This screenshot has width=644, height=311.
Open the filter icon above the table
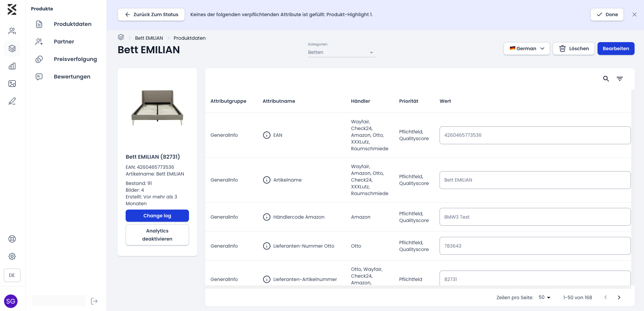(x=620, y=79)
